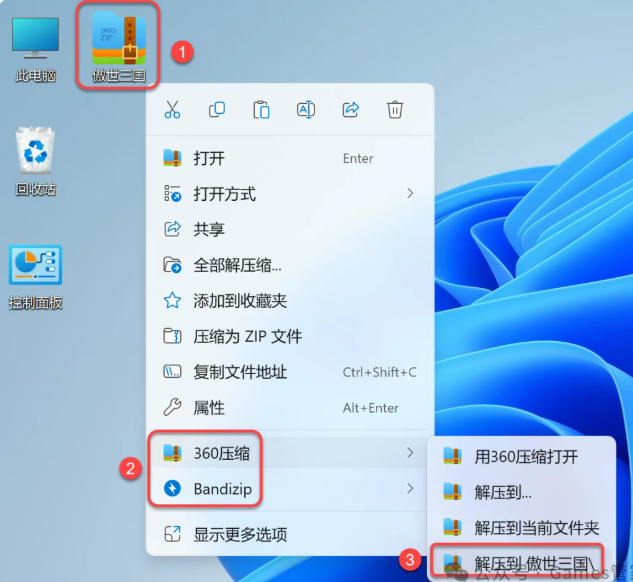Choose 打开 from the context menu
The width and height of the screenshot is (633, 582).
point(209,158)
